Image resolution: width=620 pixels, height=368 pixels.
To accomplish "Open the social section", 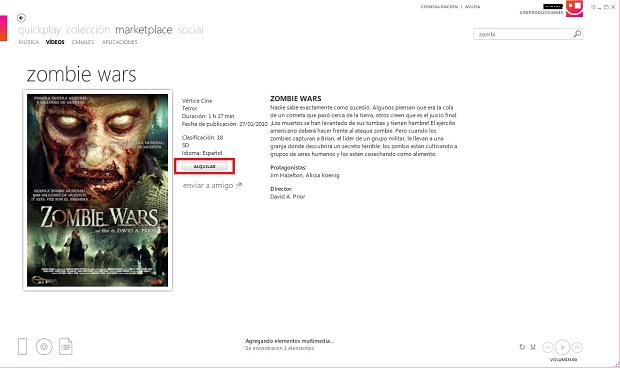I will click(x=190, y=30).
